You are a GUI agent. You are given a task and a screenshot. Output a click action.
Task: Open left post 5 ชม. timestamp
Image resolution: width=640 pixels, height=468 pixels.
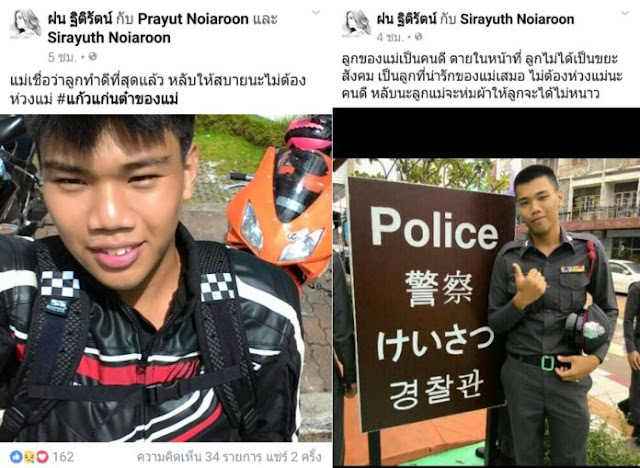62,57
